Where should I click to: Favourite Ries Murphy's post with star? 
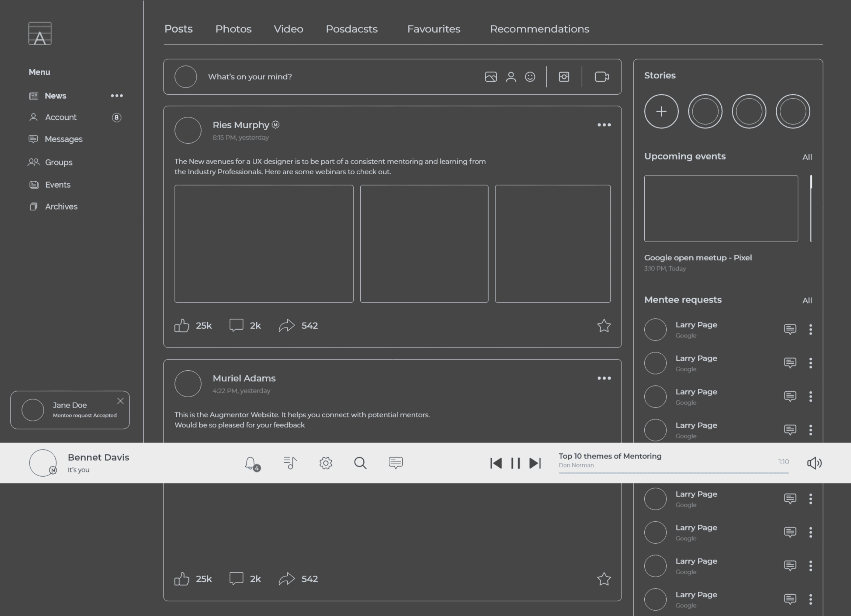pyautogui.click(x=604, y=326)
